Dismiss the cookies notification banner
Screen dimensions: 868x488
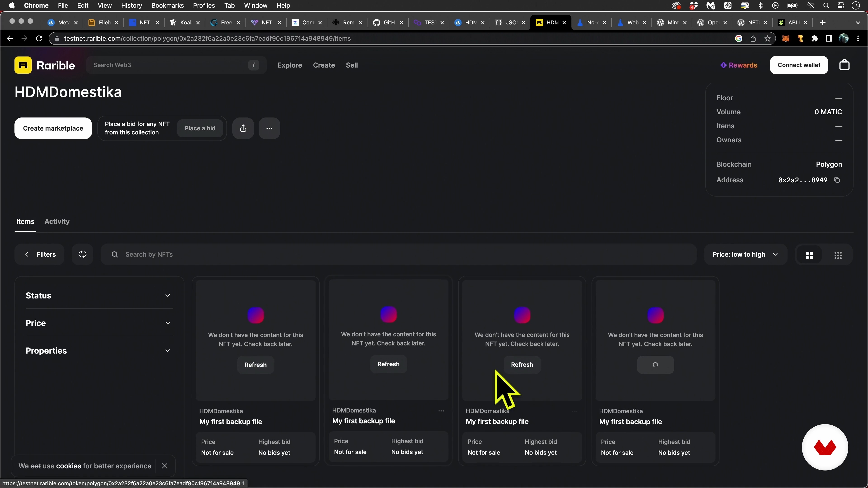164,466
